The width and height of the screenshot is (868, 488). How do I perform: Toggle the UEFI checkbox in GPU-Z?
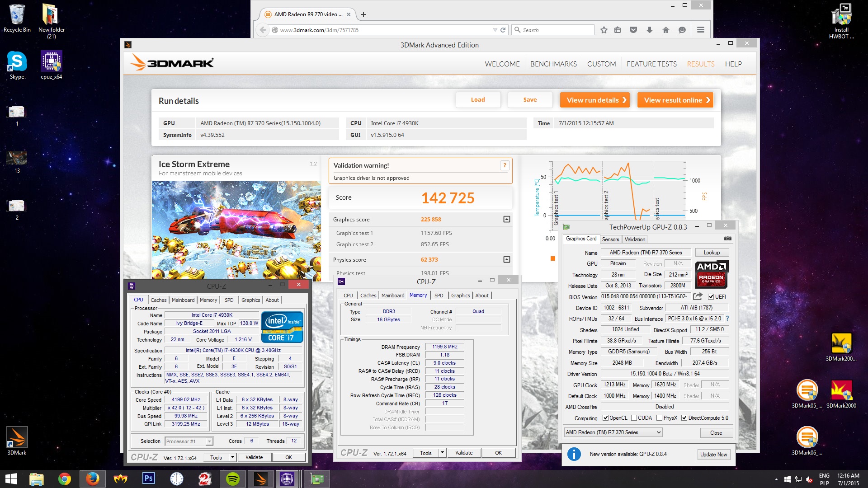pyautogui.click(x=711, y=297)
